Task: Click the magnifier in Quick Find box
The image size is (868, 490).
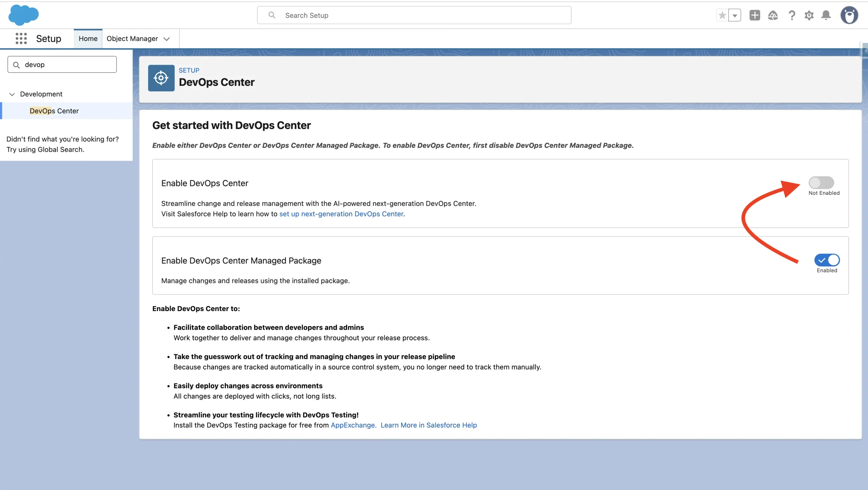Action: [16, 65]
